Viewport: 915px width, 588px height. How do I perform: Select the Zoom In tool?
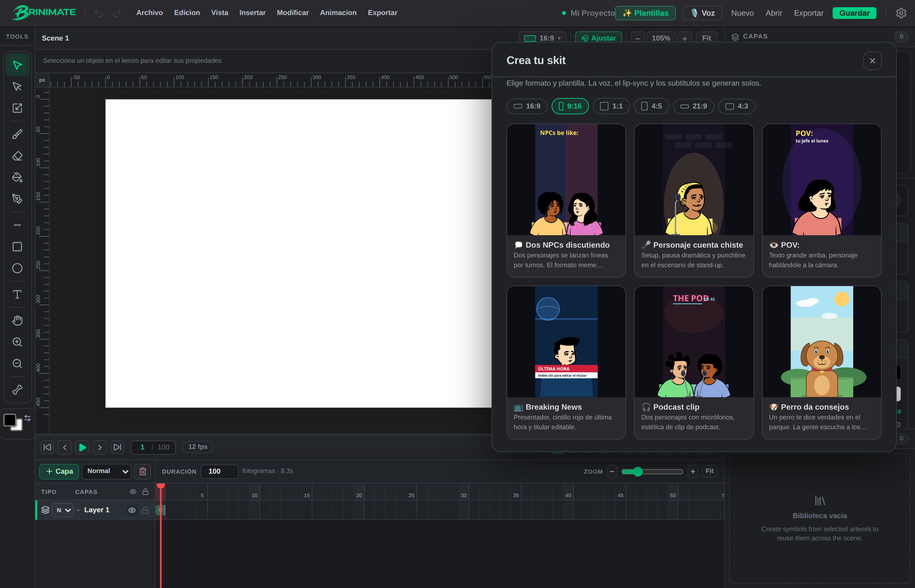click(x=17, y=342)
